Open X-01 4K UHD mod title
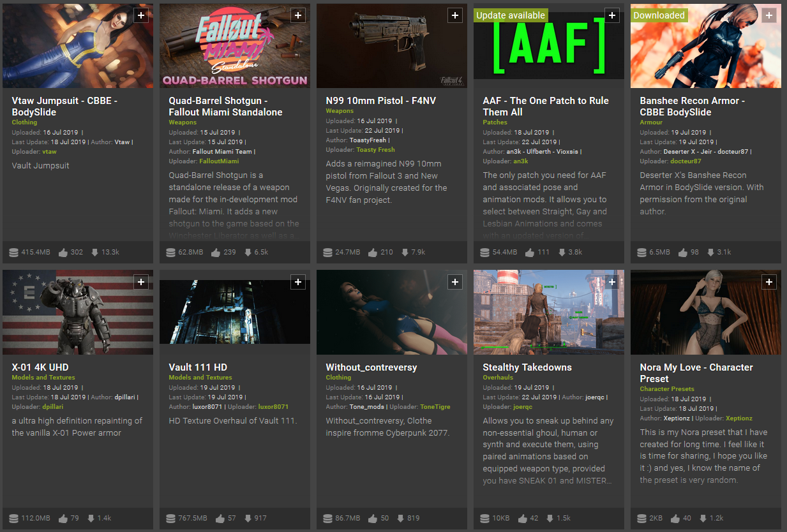 click(x=40, y=367)
